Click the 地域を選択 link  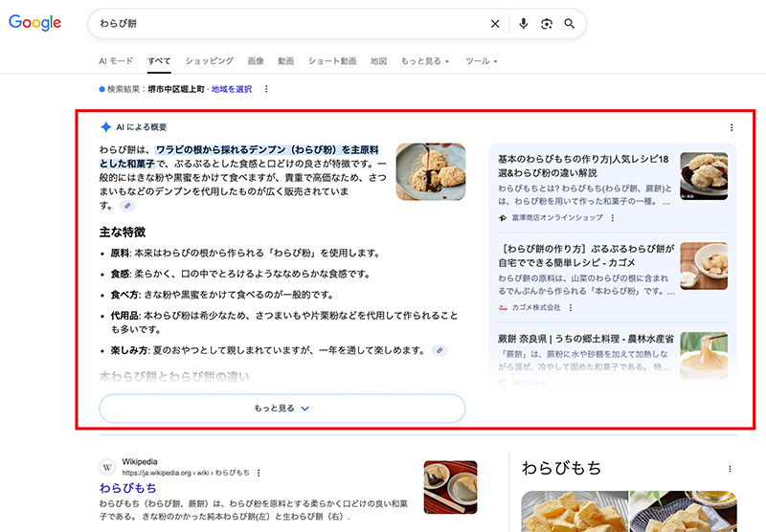[232, 89]
